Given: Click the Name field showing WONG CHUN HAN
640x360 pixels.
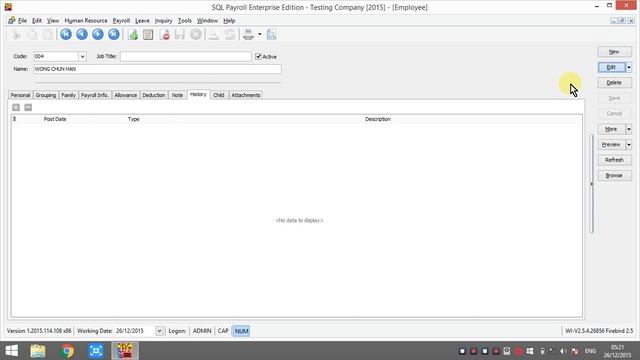Looking at the screenshot, I should click(x=158, y=69).
